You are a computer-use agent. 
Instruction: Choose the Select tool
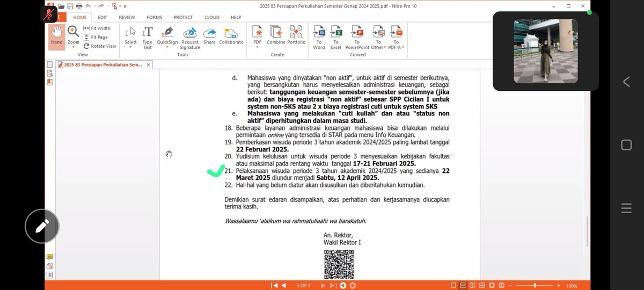(x=130, y=34)
